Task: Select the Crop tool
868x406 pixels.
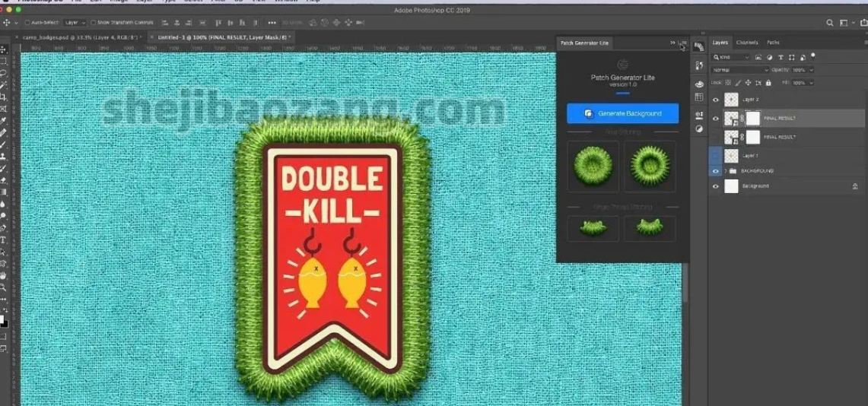Action: pyautogui.click(x=3, y=97)
